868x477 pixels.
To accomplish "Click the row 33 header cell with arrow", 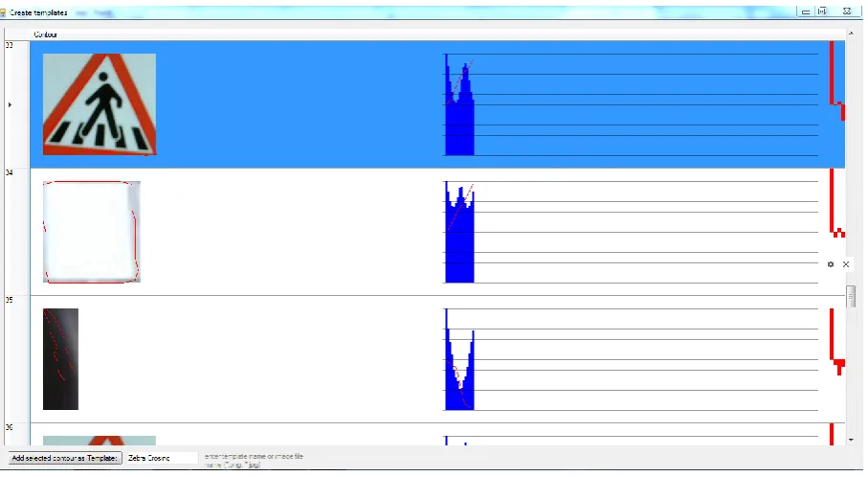I will (16, 104).
